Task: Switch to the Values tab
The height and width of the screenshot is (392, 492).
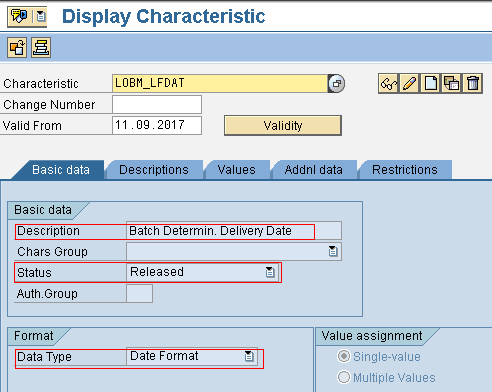Action: [236, 170]
